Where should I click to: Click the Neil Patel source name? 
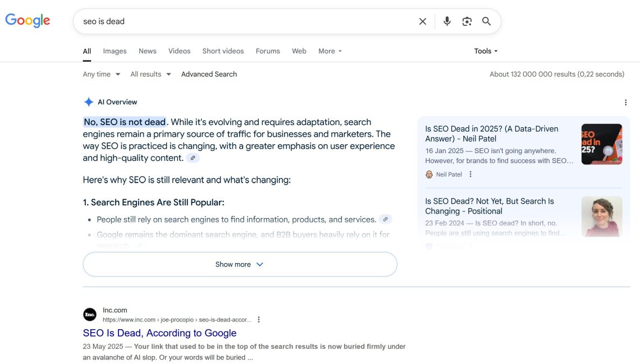point(449,174)
